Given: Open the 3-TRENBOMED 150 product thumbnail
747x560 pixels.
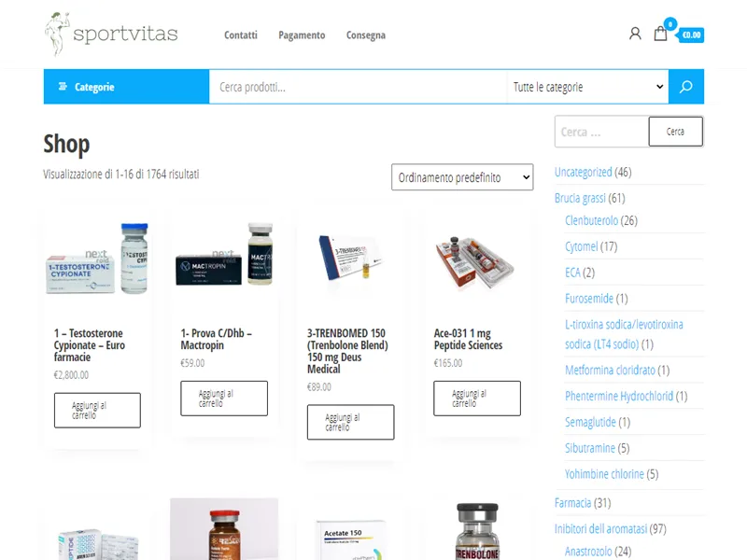Looking at the screenshot, I should (351, 258).
